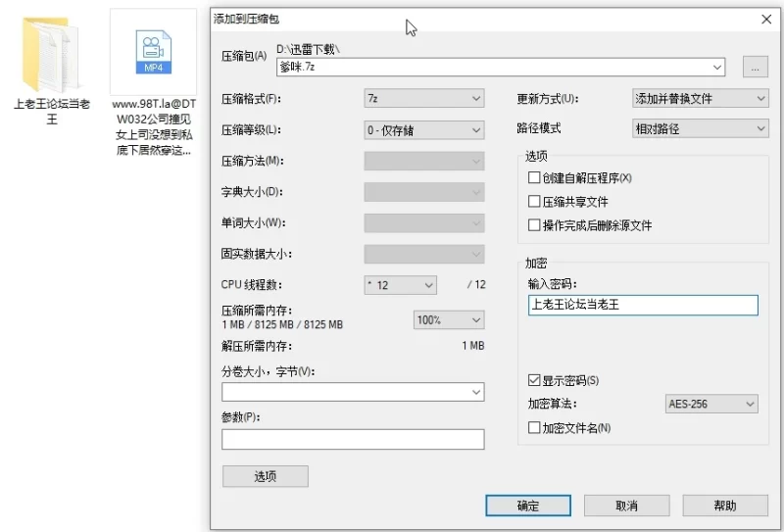Toggle 压缩共享文件 checkbox

(x=534, y=202)
